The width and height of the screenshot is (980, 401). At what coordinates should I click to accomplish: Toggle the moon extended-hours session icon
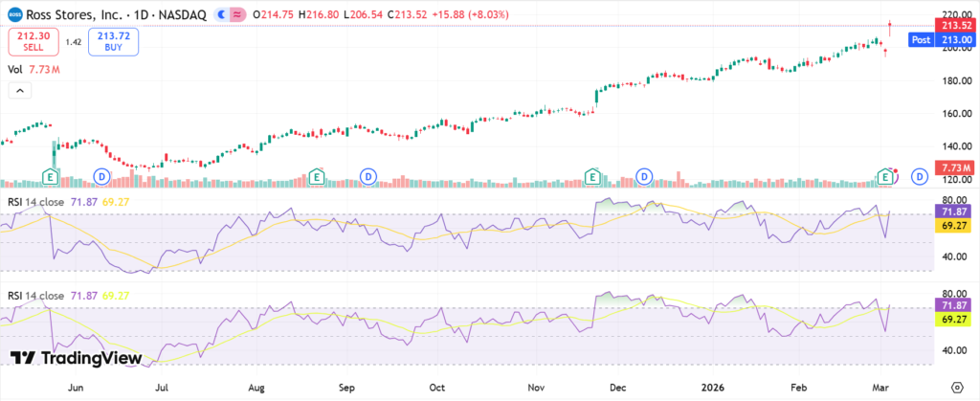click(x=222, y=16)
